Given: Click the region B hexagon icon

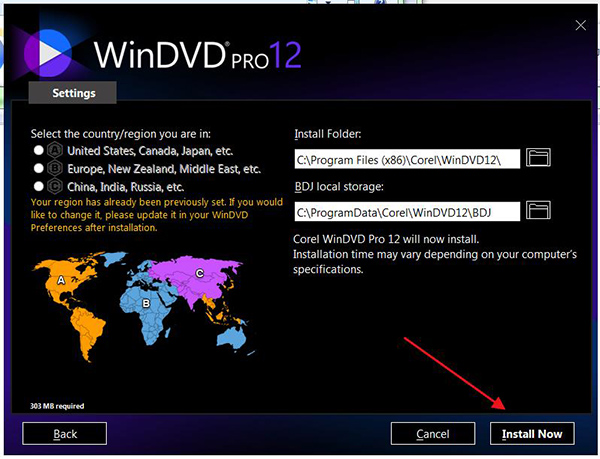Looking at the screenshot, I should 55,168.
